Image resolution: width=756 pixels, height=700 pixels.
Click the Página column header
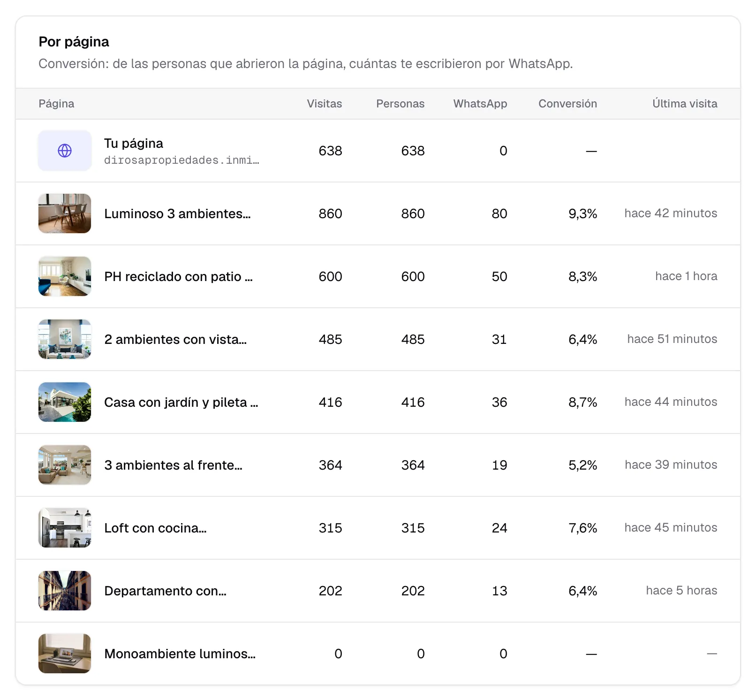(56, 104)
